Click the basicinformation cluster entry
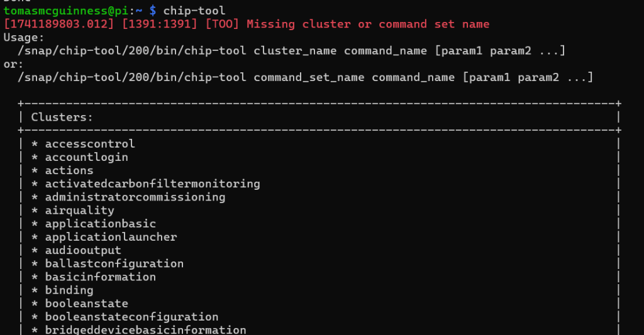644x335 pixels. [100, 277]
